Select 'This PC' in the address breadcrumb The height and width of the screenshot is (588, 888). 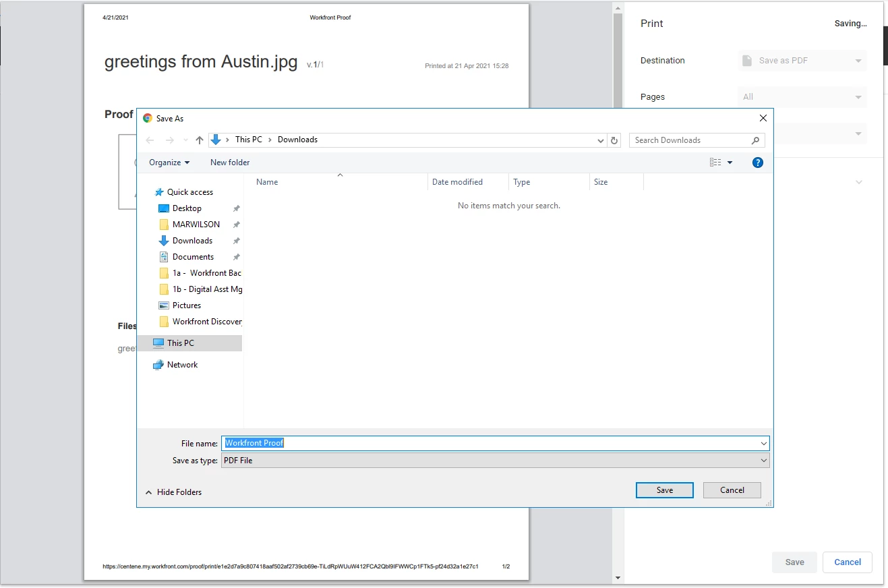tap(249, 140)
